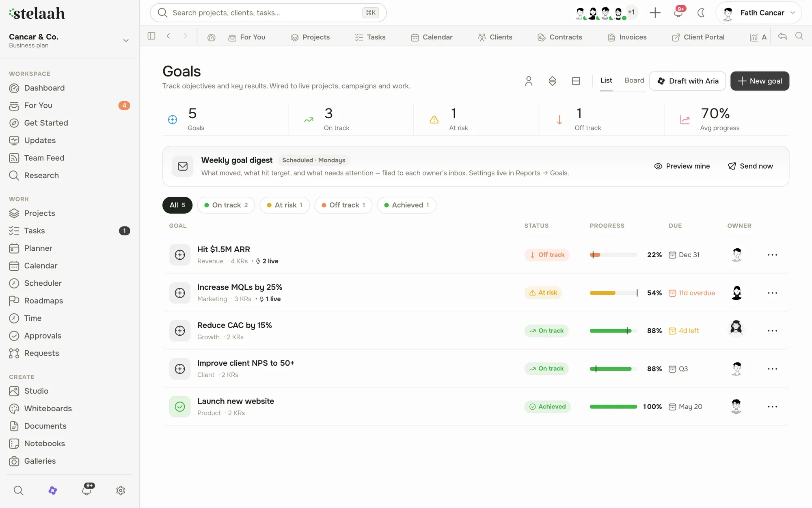Go forward with the right arrow
Viewport: 812px width, 508px height.
185,36
